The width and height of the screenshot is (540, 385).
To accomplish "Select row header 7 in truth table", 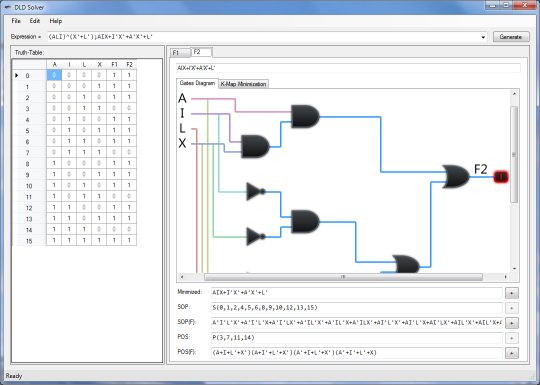I will click(x=29, y=153).
